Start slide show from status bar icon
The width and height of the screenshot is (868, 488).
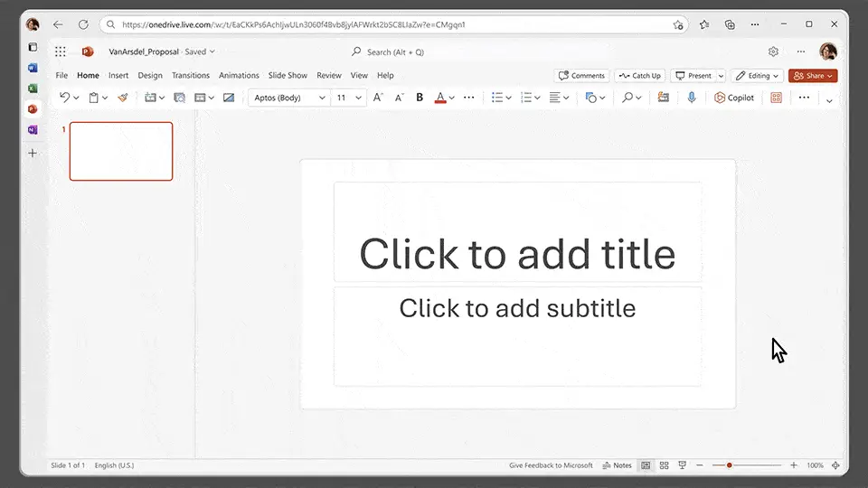pos(682,465)
